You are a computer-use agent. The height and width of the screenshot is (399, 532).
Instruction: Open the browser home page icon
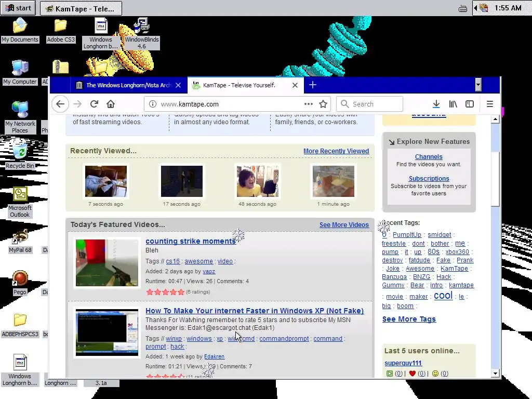111,104
